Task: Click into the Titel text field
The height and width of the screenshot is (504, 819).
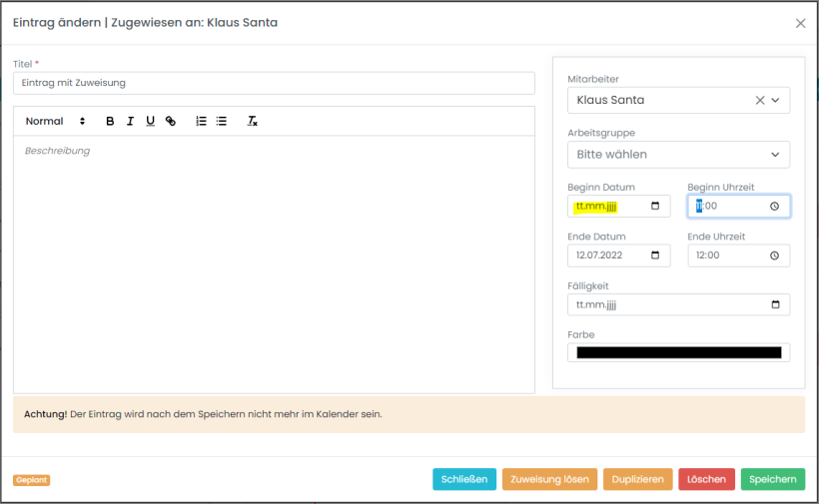Action: [x=274, y=83]
